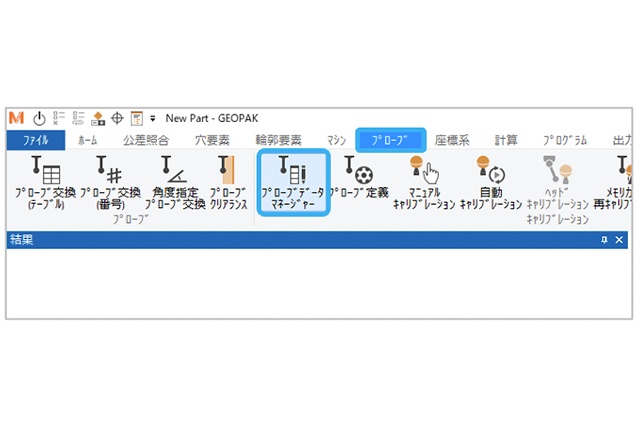Expand the quick access toolbar dropdown arrow
Image resolution: width=640 pixels, height=426 pixels.
[153, 119]
